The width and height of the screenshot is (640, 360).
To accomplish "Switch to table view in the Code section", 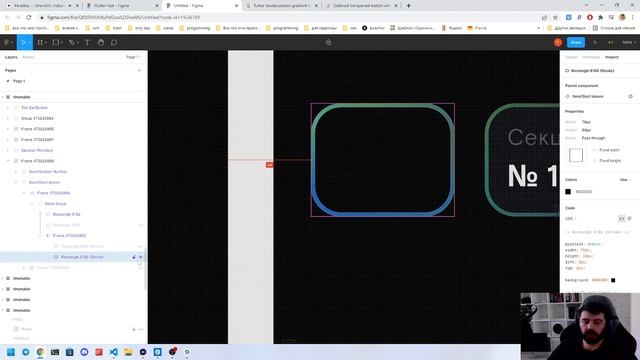I will pyautogui.click(x=630, y=219).
